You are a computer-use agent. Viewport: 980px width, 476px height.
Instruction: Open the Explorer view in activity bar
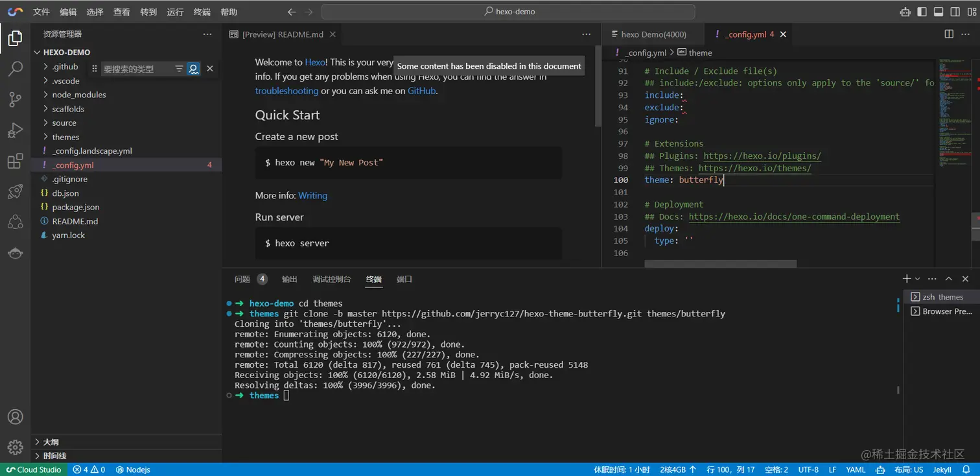pos(15,39)
